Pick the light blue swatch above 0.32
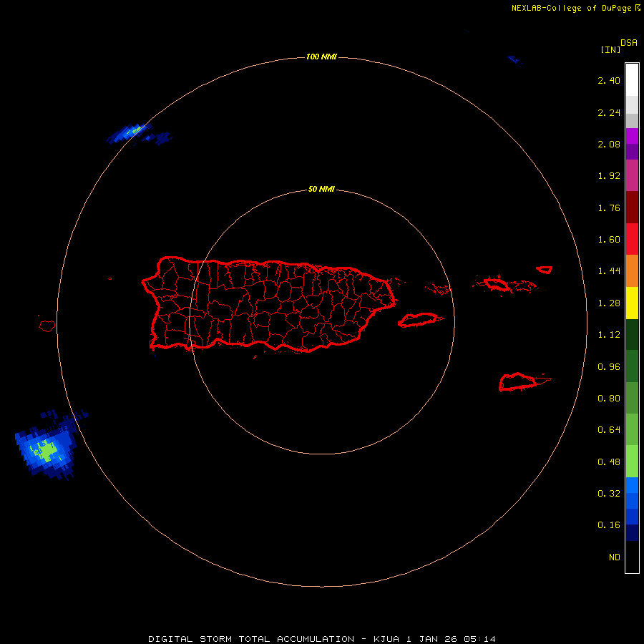This screenshot has height=644, width=644. click(632, 485)
